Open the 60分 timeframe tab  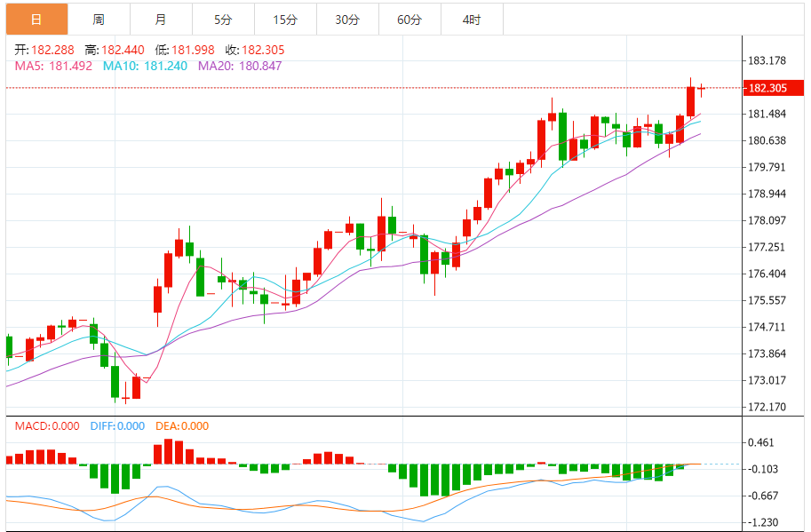click(x=409, y=19)
